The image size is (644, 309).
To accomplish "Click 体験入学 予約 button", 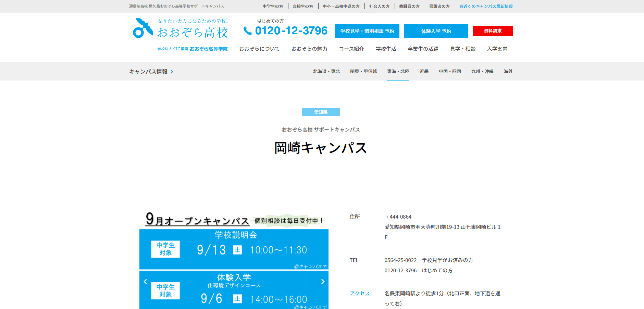I will click(436, 31).
